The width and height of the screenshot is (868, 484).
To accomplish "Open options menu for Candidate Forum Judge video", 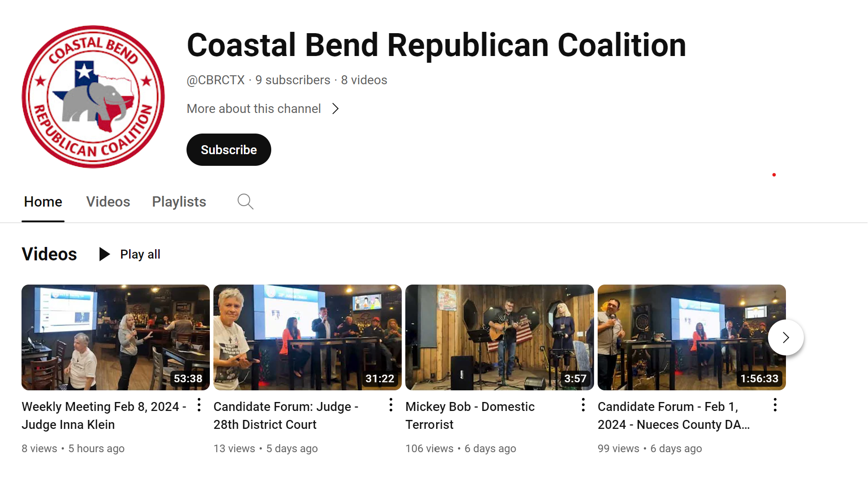I will (x=391, y=405).
